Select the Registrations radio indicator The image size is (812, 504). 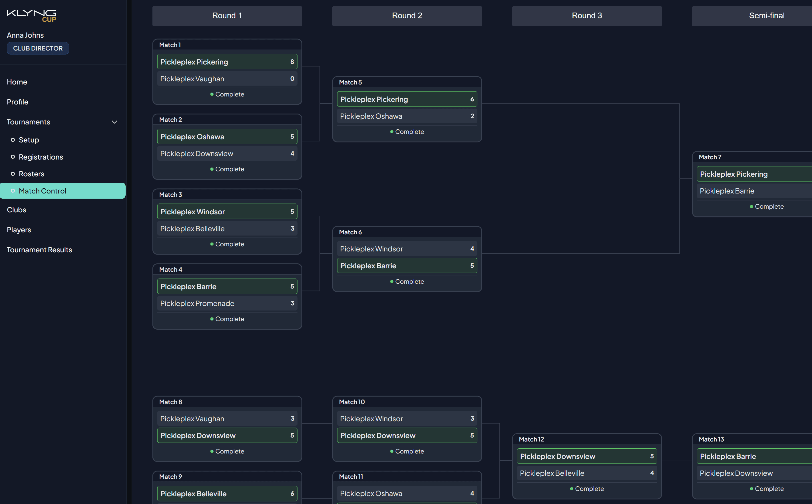click(x=13, y=157)
